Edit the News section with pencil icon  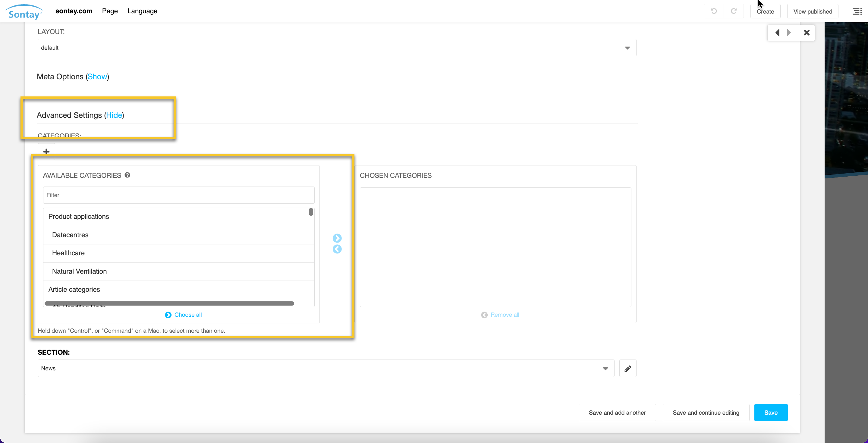click(x=627, y=369)
